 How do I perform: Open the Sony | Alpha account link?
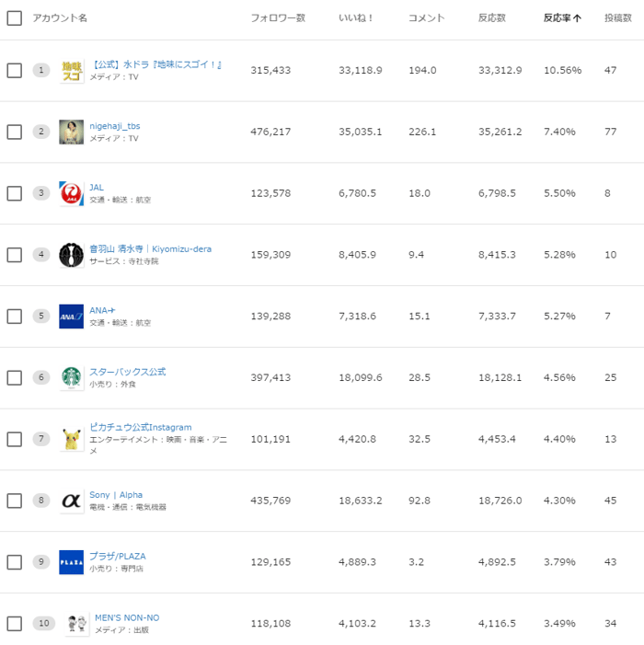pos(116,495)
